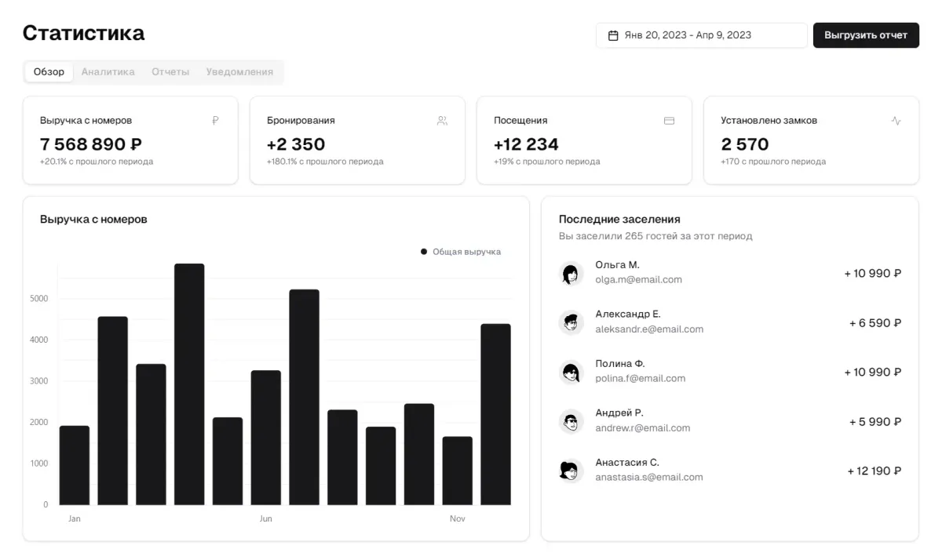Go to the Отчеты tab
942x560 pixels.
click(170, 72)
